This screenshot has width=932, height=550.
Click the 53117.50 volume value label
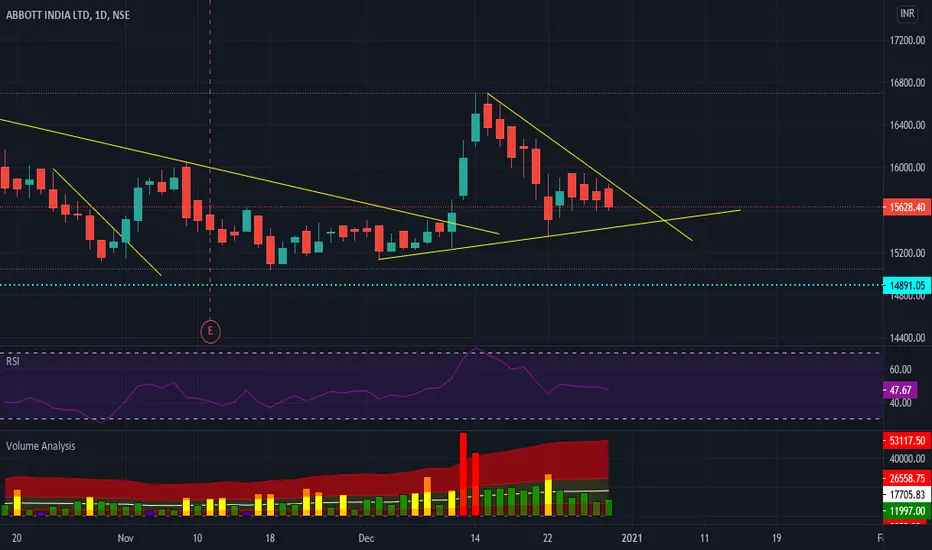pos(907,441)
